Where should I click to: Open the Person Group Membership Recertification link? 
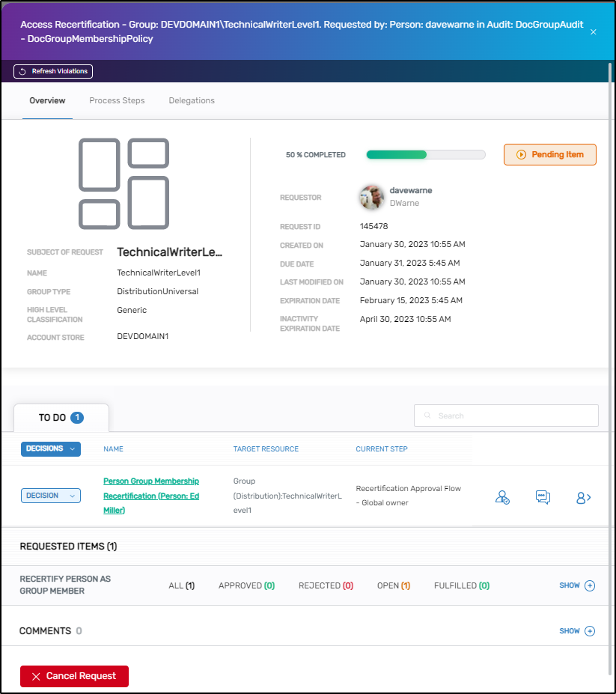click(152, 496)
